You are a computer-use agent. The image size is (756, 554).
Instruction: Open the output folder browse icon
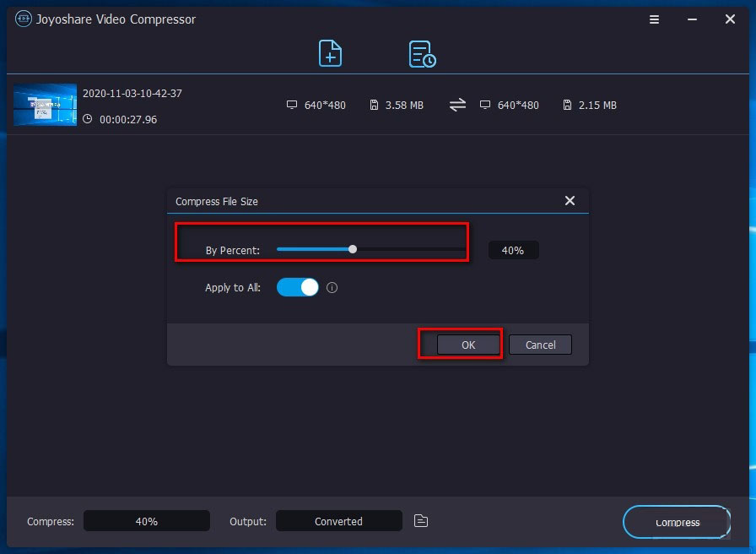click(420, 521)
